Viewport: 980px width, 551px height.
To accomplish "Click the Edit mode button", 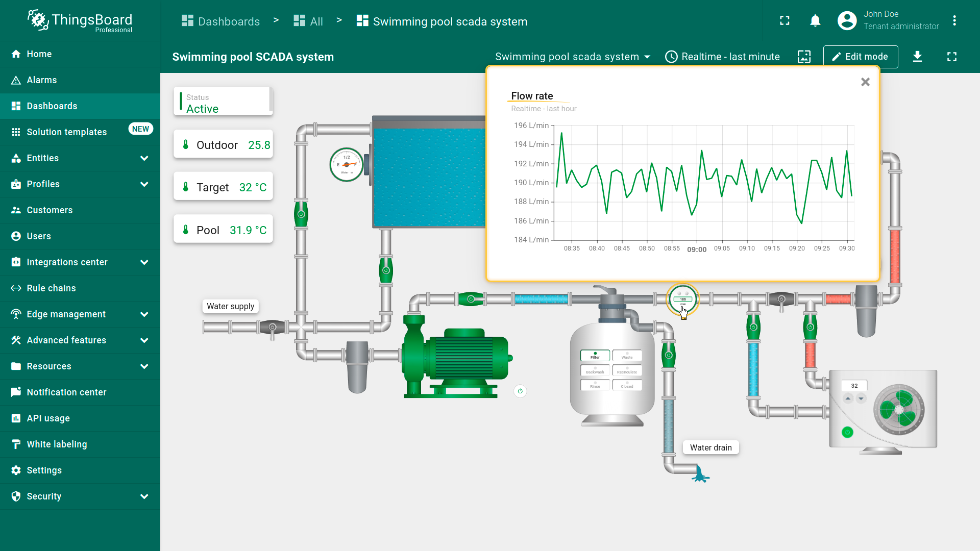I will coord(860,57).
